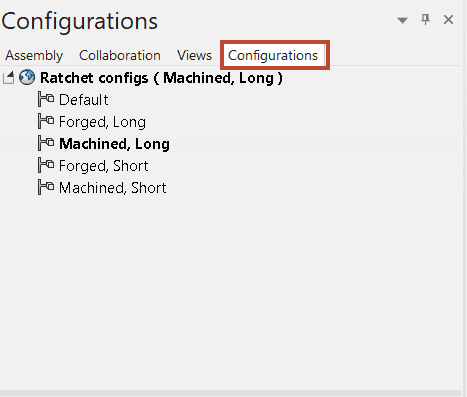Screen dimensions: 467x397
Task: Click the Default configuration flag icon
Action: (x=46, y=99)
